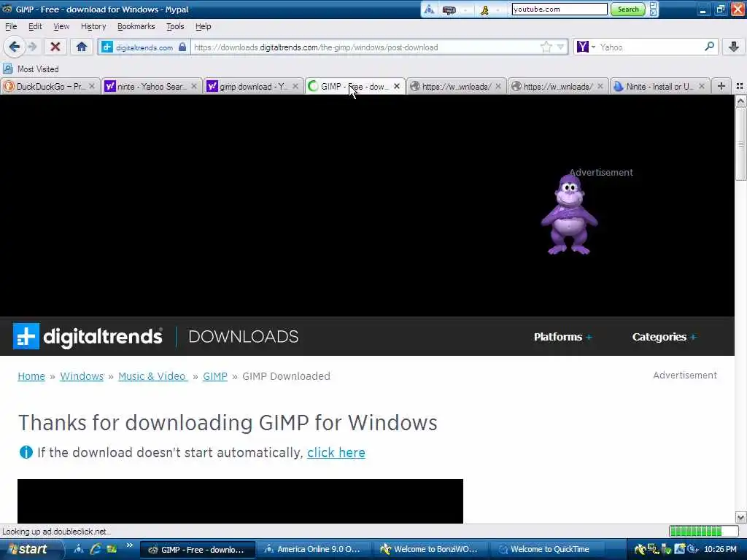Open the History menu
The width and height of the screenshot is (747, 560).
[x=93, y=27]
